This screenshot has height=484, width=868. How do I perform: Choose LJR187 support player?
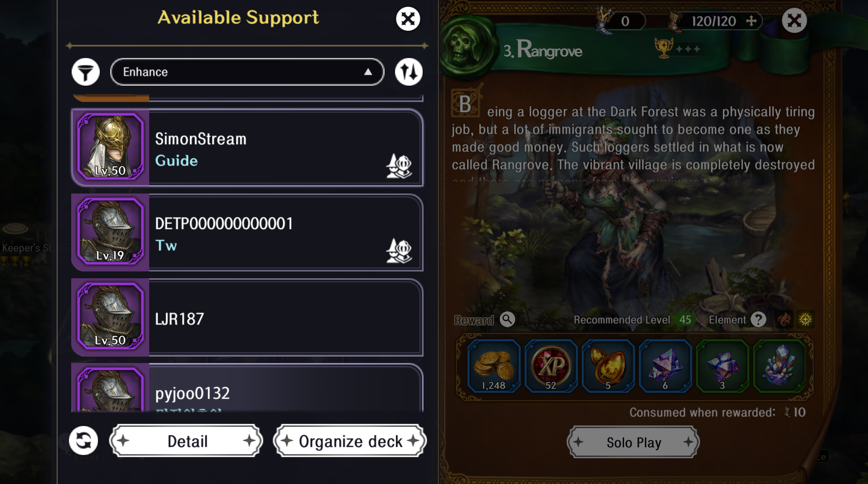[x=247, y=317]
